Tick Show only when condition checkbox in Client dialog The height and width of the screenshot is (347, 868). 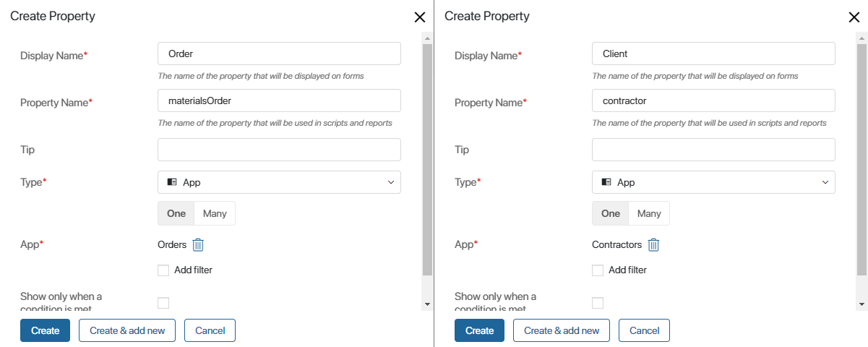click(598, 303)
